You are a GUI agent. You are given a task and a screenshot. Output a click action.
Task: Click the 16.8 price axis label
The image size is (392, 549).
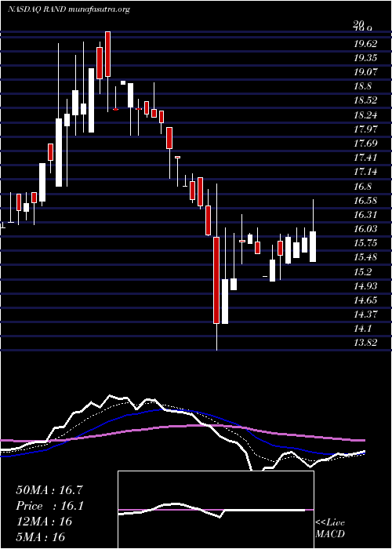(362, 187)
